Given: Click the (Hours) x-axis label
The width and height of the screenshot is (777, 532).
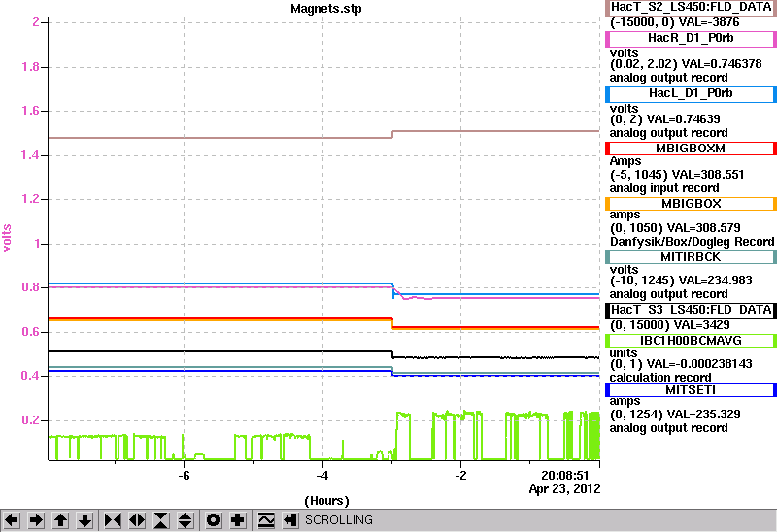Looking at the screenshot, I should (x=326, y=501).
